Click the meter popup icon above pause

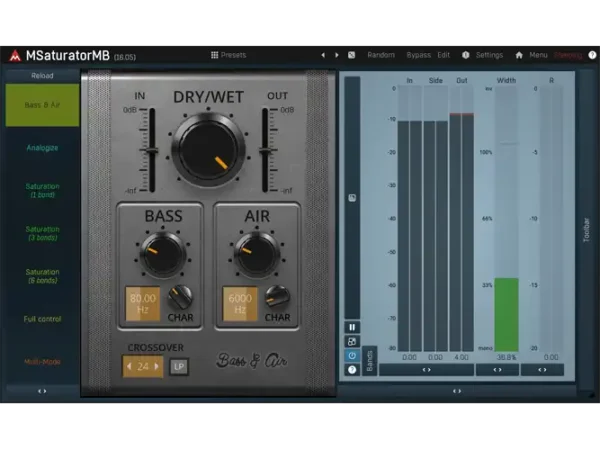tap(352, 198)
